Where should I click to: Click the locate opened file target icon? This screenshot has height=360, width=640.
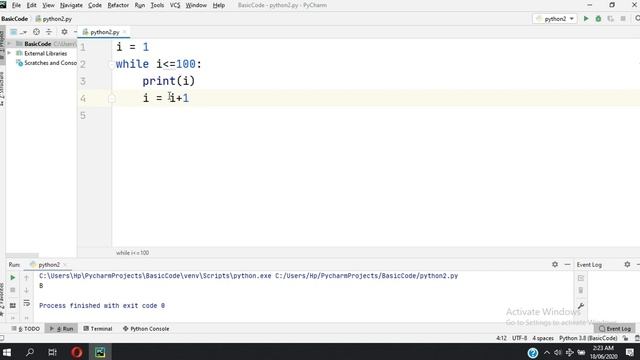(x=36, y=32)
